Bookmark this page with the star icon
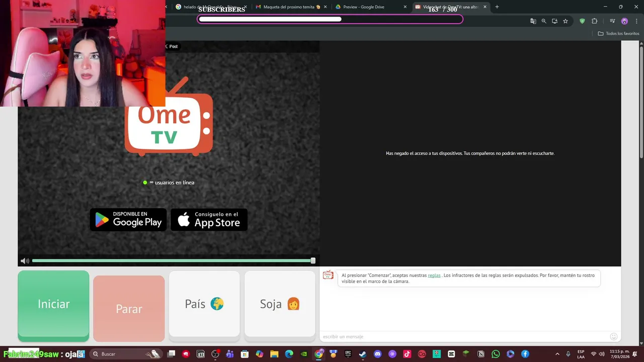This screenshot has height=362, width=644. (x=566, y=21)
